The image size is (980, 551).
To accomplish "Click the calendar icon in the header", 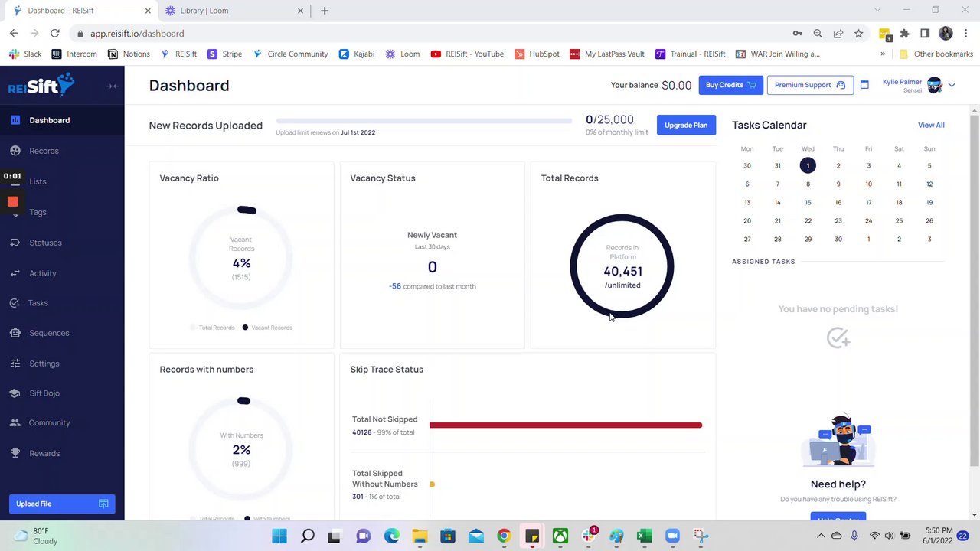I will pyautogui.click(x=864, y=85).
